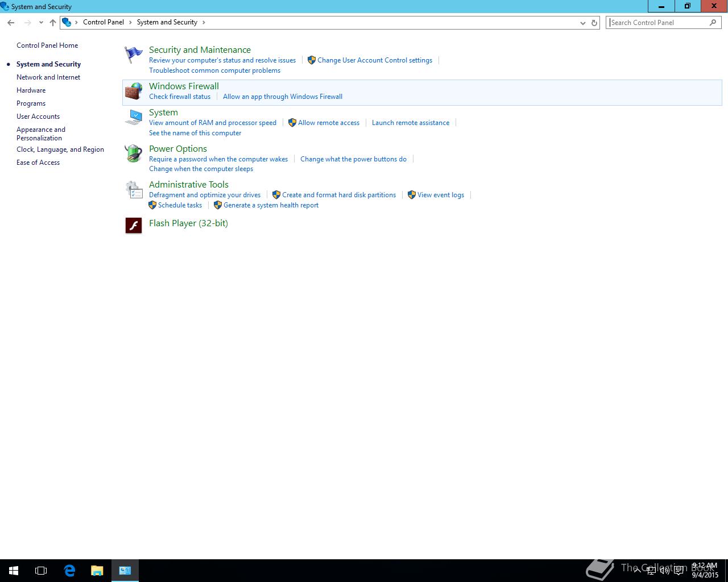Screen dimensions: 728x582
Task: Go back with the back arrow
Action: pos(11,23)
